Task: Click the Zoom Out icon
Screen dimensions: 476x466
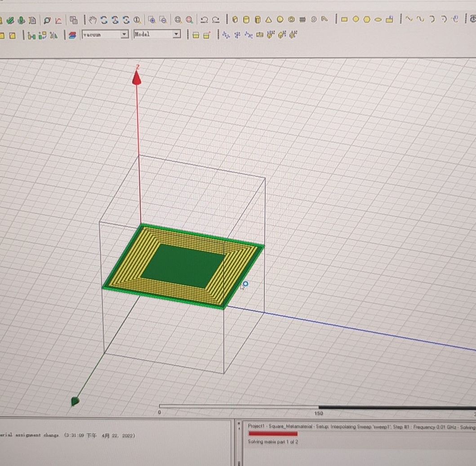Action: click(x=163, y=20)
